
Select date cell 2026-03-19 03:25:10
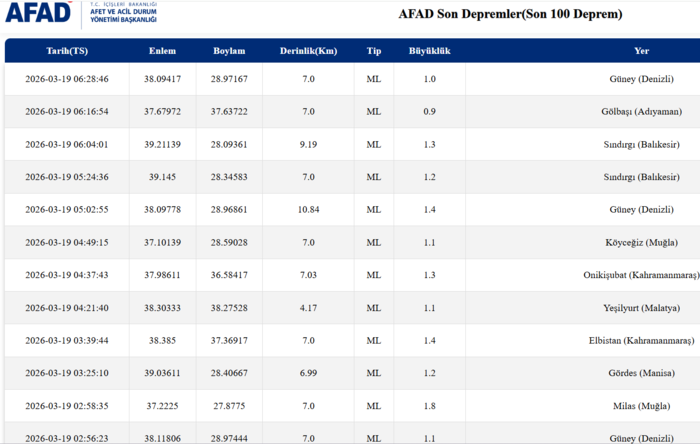pos(67,373)
